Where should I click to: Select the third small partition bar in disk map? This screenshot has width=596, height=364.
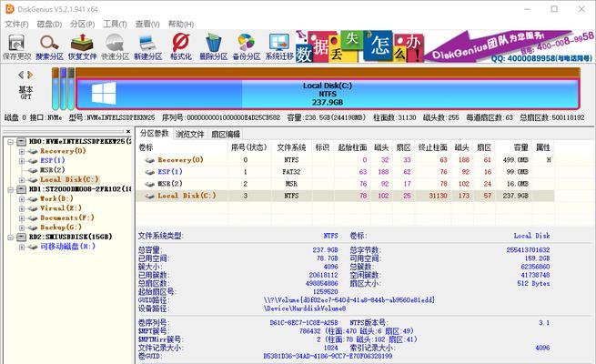[x=70, y=89]
